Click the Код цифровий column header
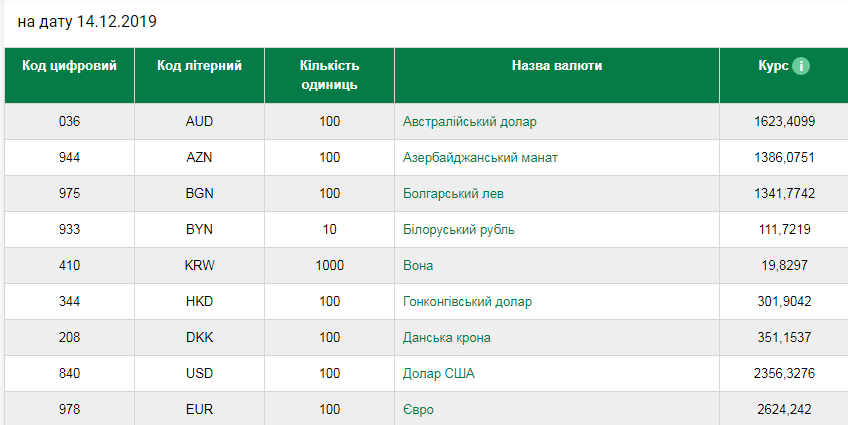Viewport: 848px width, 425px height. click(x=69, y=65)
